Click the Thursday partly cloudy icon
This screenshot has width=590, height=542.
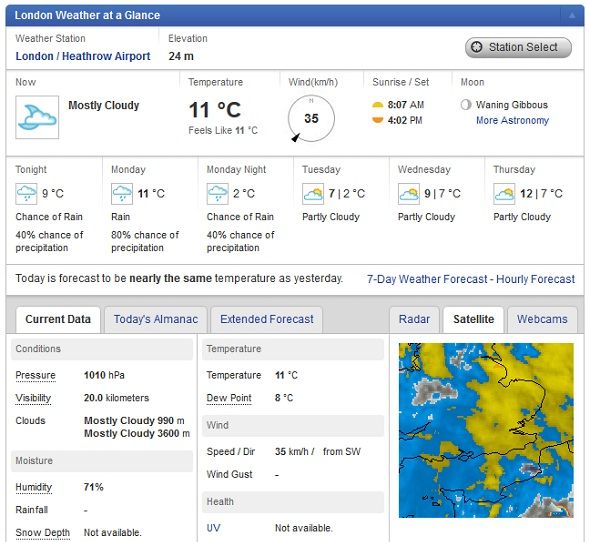(504, 193)
